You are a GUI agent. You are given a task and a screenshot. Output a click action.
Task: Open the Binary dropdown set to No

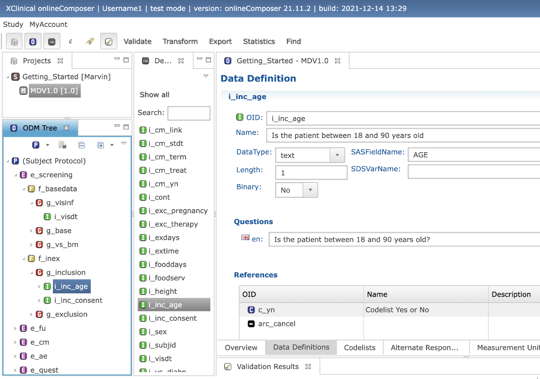coord(310,190)
